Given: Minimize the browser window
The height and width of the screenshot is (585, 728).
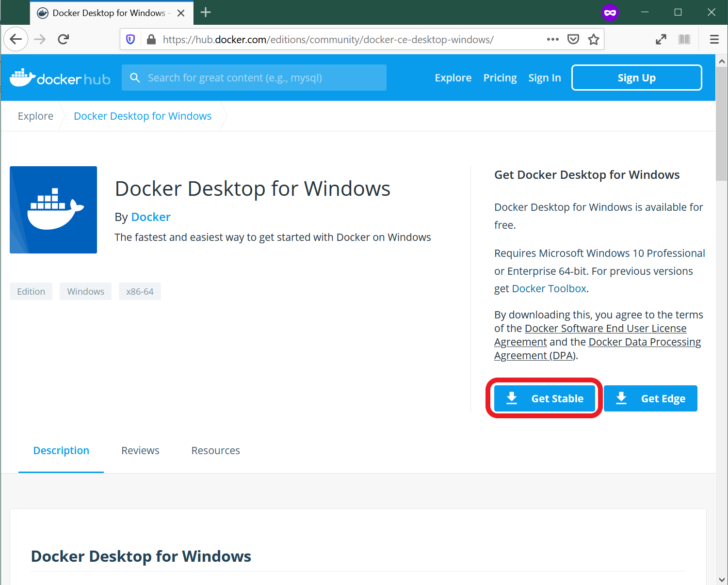Looking at the screenshot, I should [x=645, y=13].
